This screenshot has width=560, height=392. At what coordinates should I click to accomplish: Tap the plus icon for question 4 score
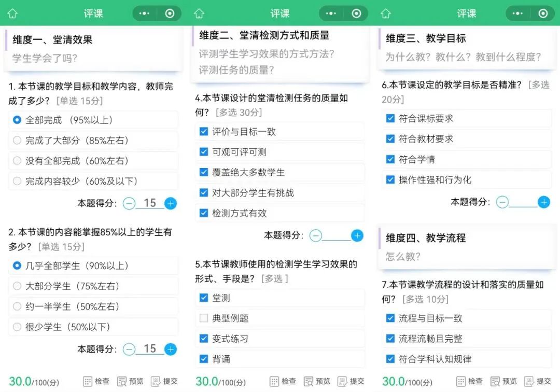357,235
